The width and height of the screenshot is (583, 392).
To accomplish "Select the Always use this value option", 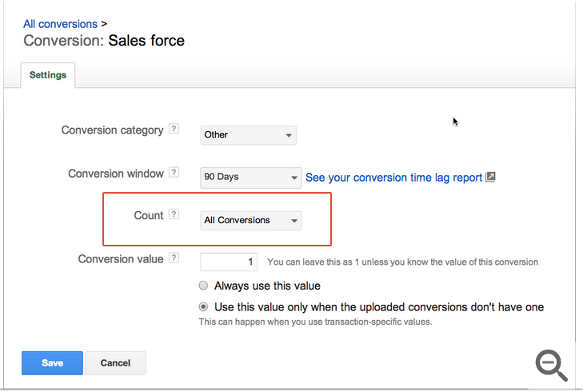I will [203, 286].
